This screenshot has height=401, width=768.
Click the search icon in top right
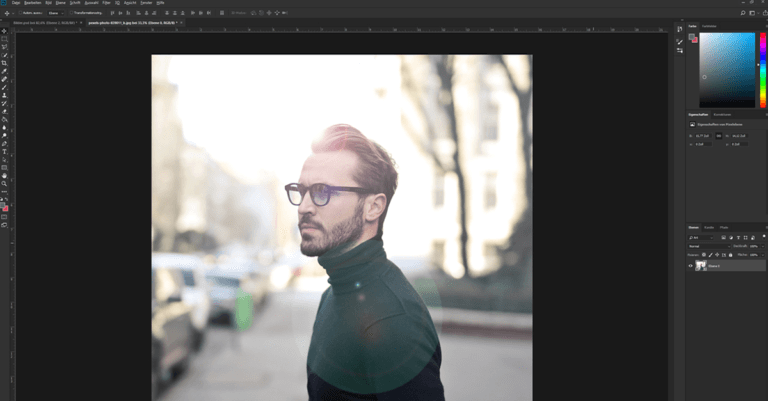(x=742, y=12)
